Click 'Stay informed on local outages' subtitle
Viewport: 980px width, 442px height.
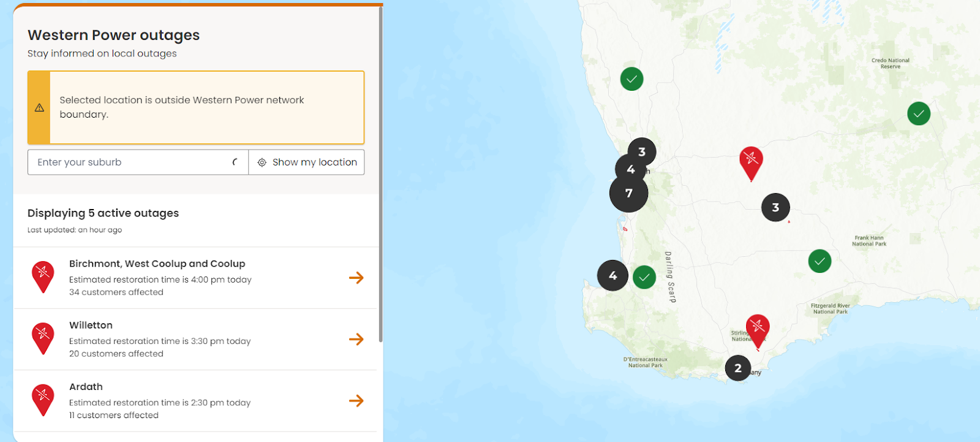(x=102, y=53)
